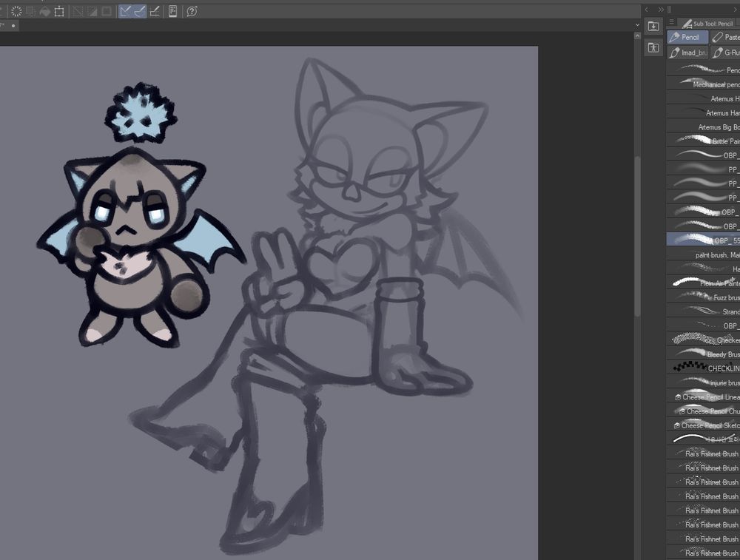
Task: Select the CHECKLINE brush
Action: [x=703, y=368]
